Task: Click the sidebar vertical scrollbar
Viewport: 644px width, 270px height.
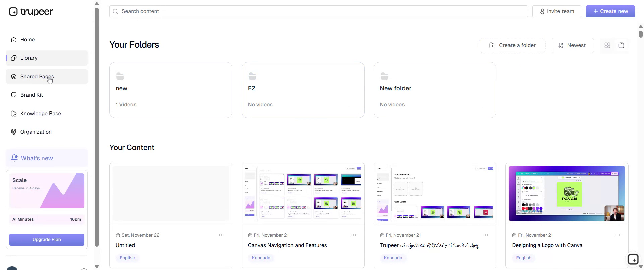Action: pyautogui.click(x=97, y=128)
